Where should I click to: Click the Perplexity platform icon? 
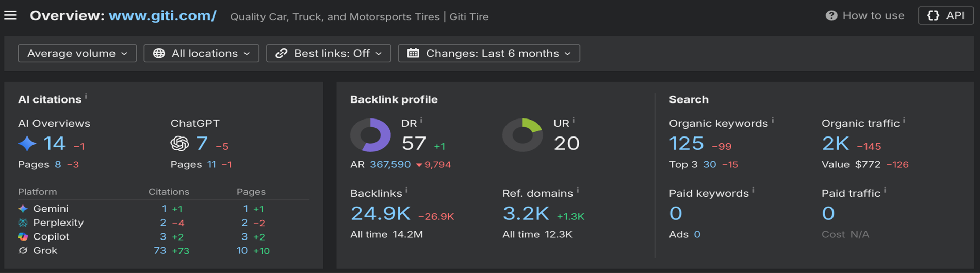[x=23, y=223]
